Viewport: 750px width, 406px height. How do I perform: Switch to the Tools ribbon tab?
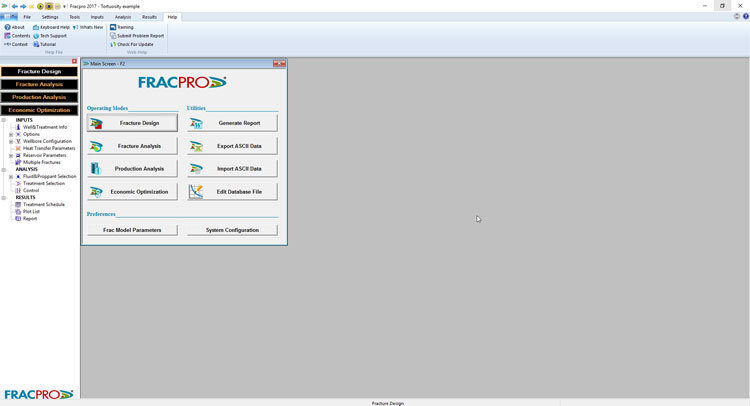point(75,17)
